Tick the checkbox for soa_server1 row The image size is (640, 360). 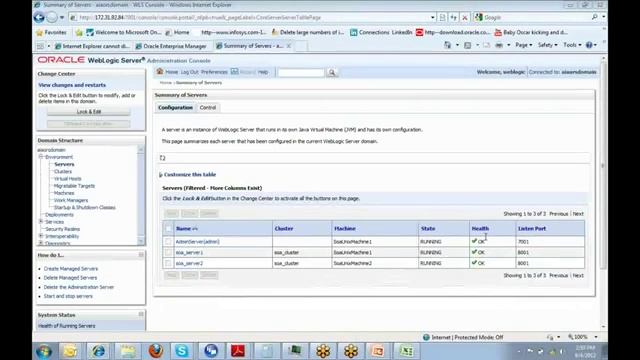168,252
